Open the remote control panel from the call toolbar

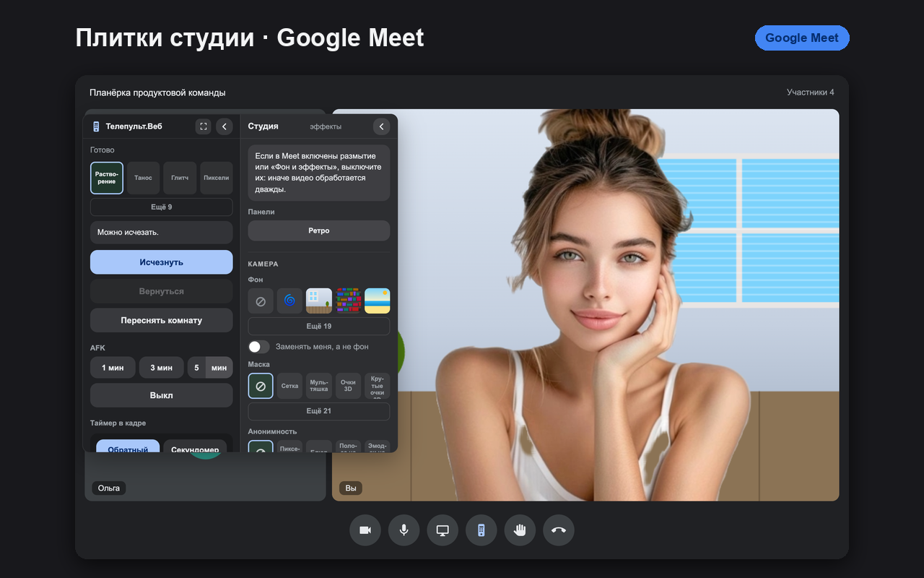481,530
